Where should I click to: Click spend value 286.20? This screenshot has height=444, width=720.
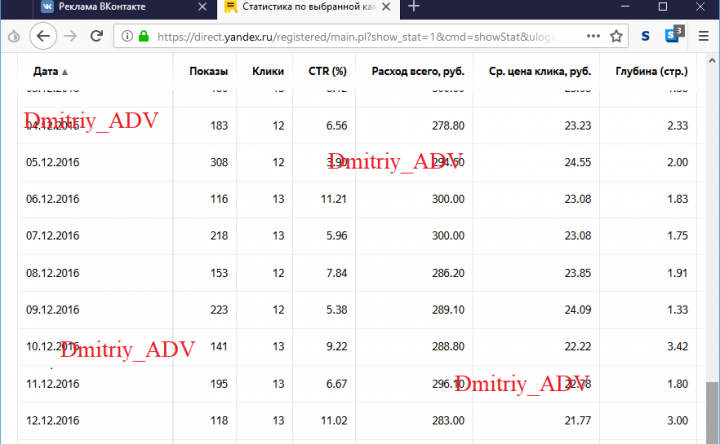[x=448, y=273]
